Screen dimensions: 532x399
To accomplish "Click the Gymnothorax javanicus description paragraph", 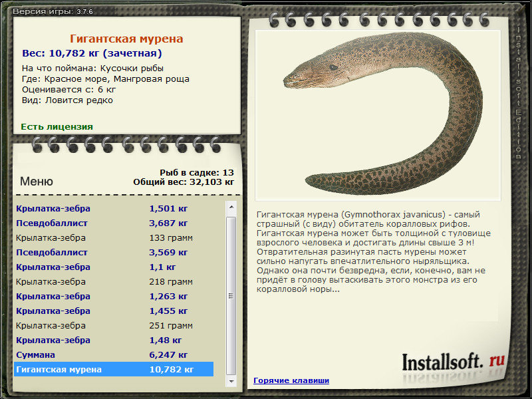I will [373, 252].
